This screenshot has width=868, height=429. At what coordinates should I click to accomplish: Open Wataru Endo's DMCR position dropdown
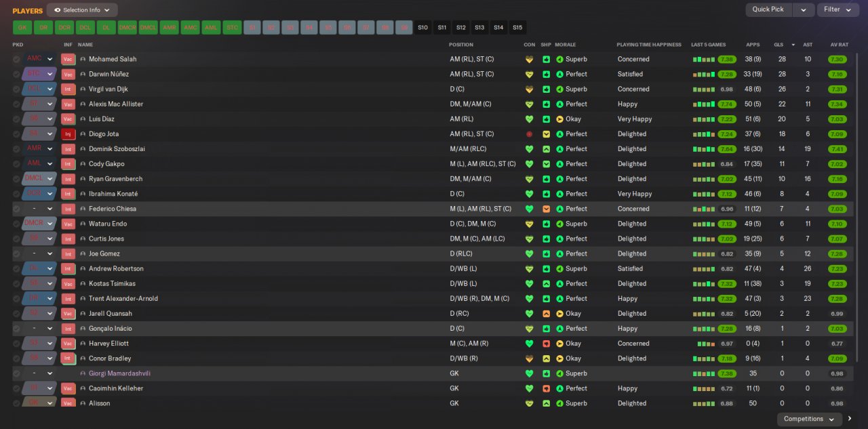(x=39, y=224)
